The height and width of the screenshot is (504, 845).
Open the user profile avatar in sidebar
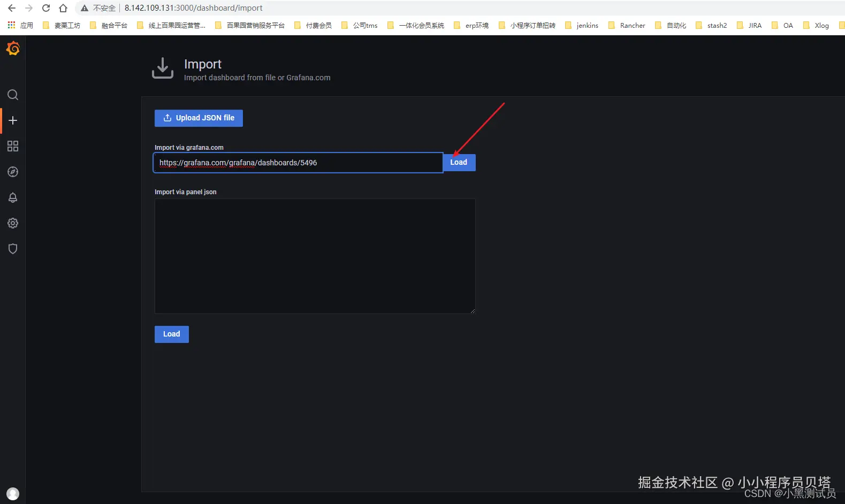click(x=13, y=493)
